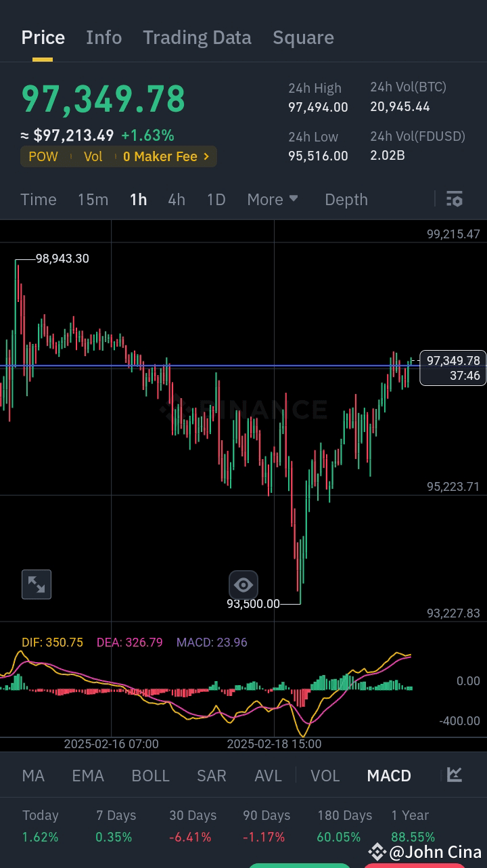Tap the 24h Vol(BTC) value 20,945.44
The image size is (487, 868).
click(400, 106)
